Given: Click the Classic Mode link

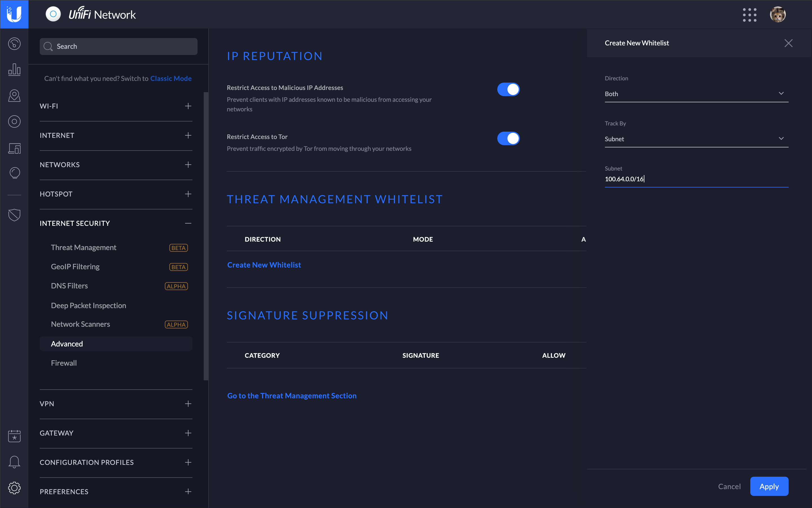Looking at the screenshot, I should (x=171, y=78).
